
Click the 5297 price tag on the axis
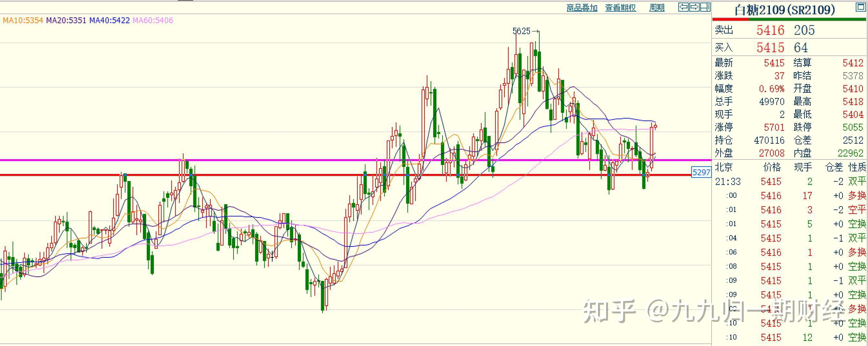point(701,173)
